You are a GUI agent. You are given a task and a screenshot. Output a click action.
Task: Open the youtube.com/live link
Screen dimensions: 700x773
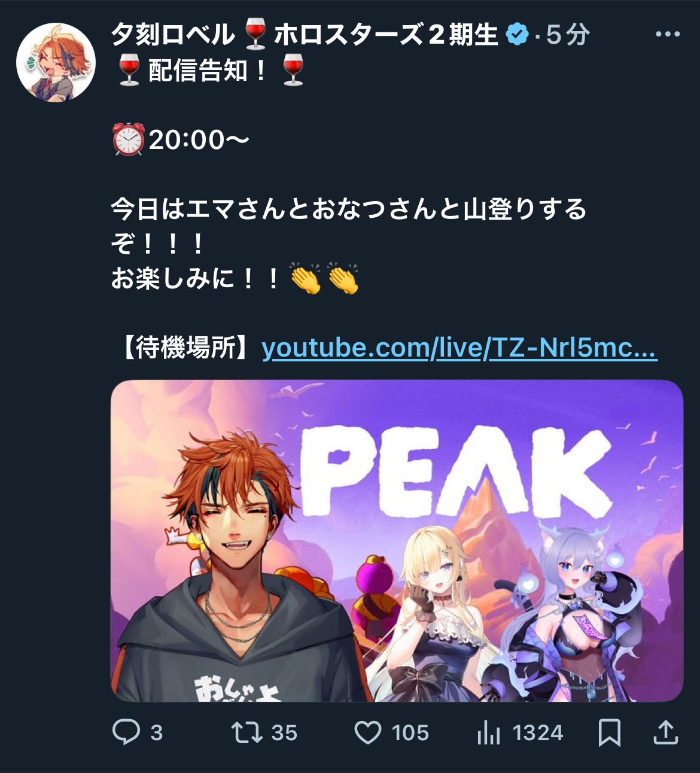click(459, 348)
